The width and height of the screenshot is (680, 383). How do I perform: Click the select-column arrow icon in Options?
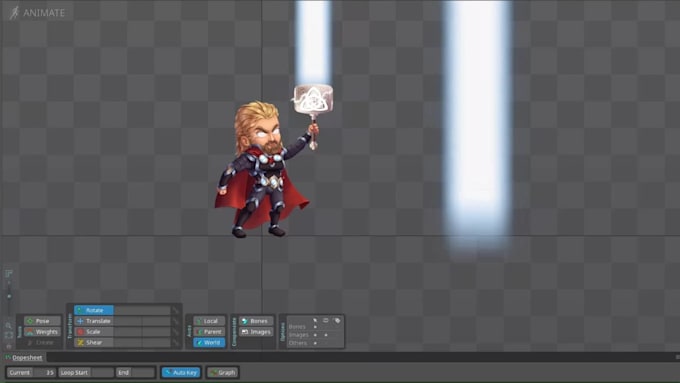(315, 320)
